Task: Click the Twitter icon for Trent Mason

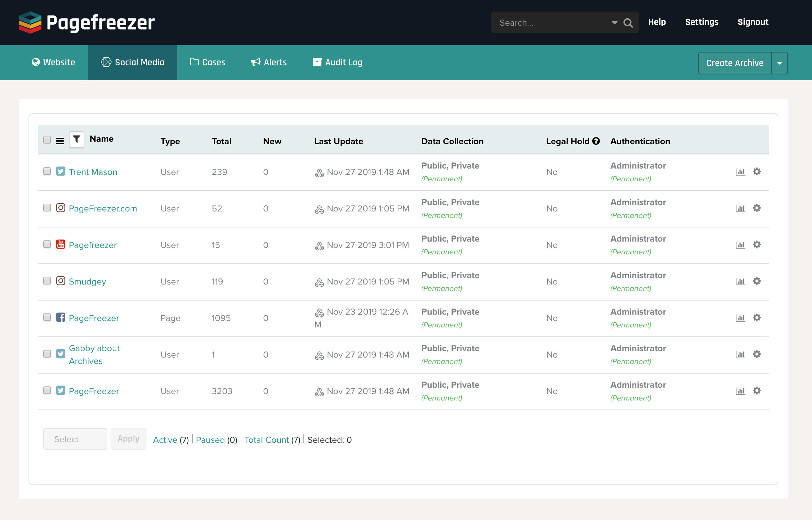Action: pyautogui.click(x=61, y=171)
